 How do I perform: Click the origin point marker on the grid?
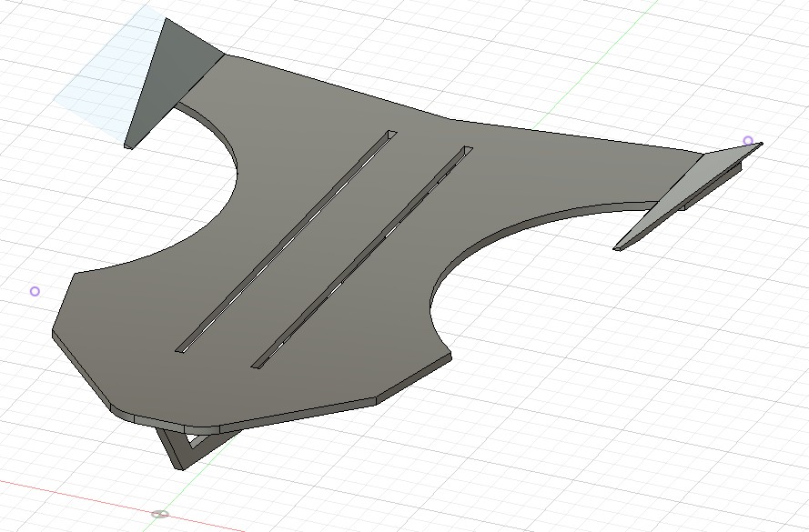pos(160,515)
